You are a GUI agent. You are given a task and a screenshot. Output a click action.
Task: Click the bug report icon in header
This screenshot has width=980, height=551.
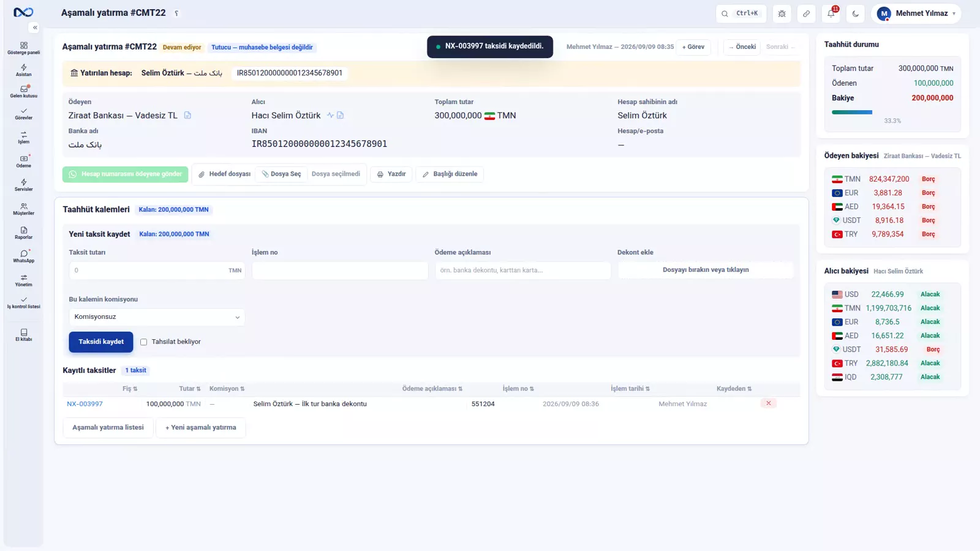782,13
